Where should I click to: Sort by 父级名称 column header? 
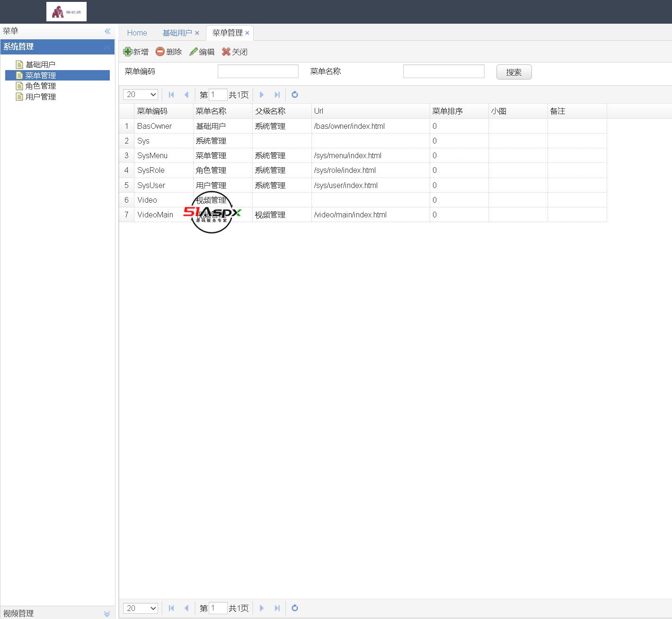click(x=282, y=111)
